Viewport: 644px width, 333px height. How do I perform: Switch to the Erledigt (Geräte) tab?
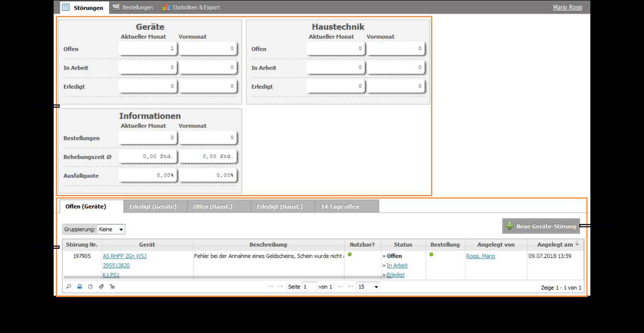click(x=155, y=206)
